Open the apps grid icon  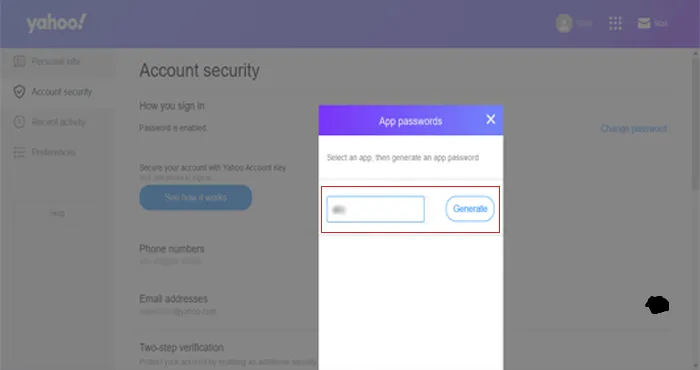[615, 24]
